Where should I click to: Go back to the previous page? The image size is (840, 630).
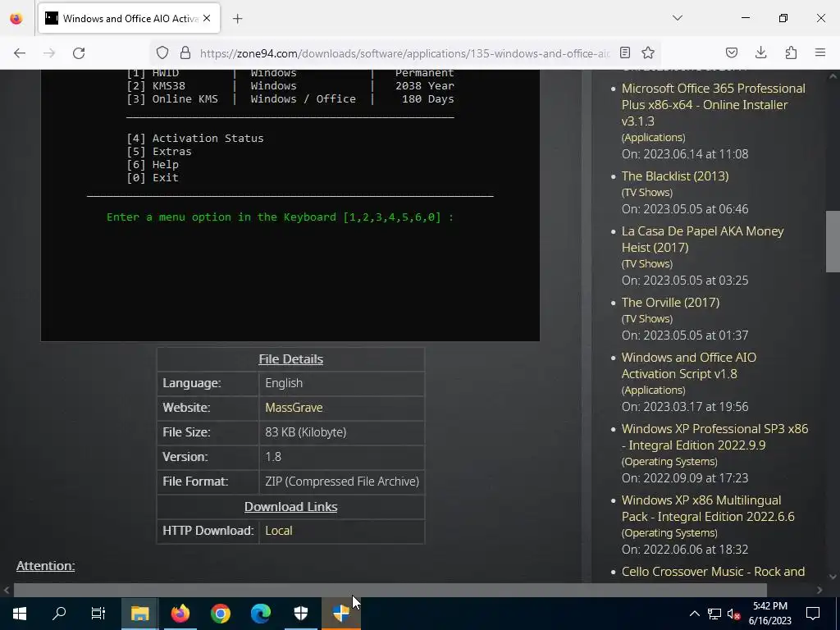click(x=20, y=53)
